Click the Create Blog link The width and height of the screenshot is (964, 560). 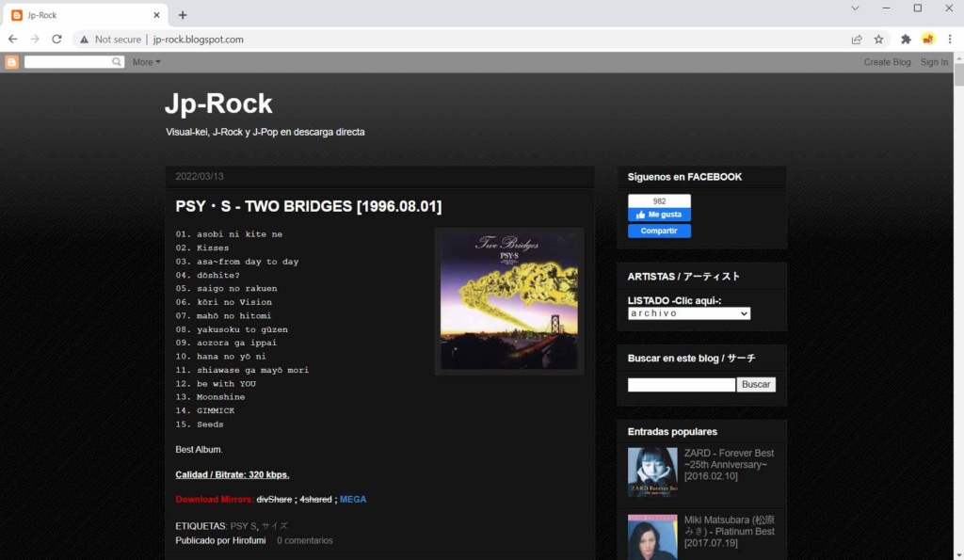(887, 62)
